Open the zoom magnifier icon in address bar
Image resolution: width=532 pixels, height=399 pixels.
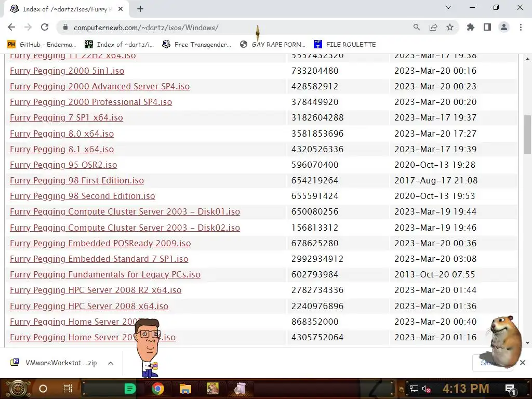click(416, 27)
